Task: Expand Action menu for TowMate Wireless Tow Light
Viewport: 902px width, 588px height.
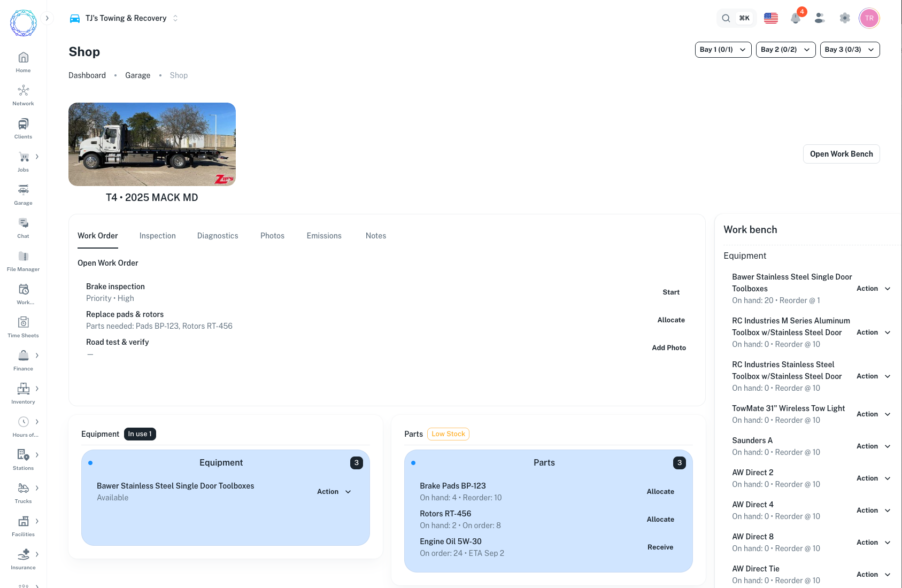Action: [873, 414]
